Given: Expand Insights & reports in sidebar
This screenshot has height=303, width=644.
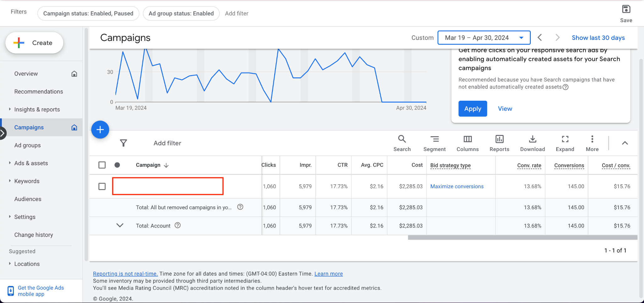Looking at the screenshot, I should tap(37, 109).
